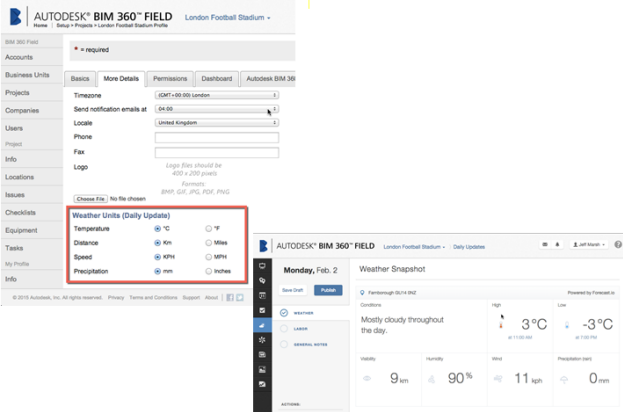Open the snowflake-shaped icon in the dark sidebar
This screenshot has width=623, height=412.
point(262,340)
